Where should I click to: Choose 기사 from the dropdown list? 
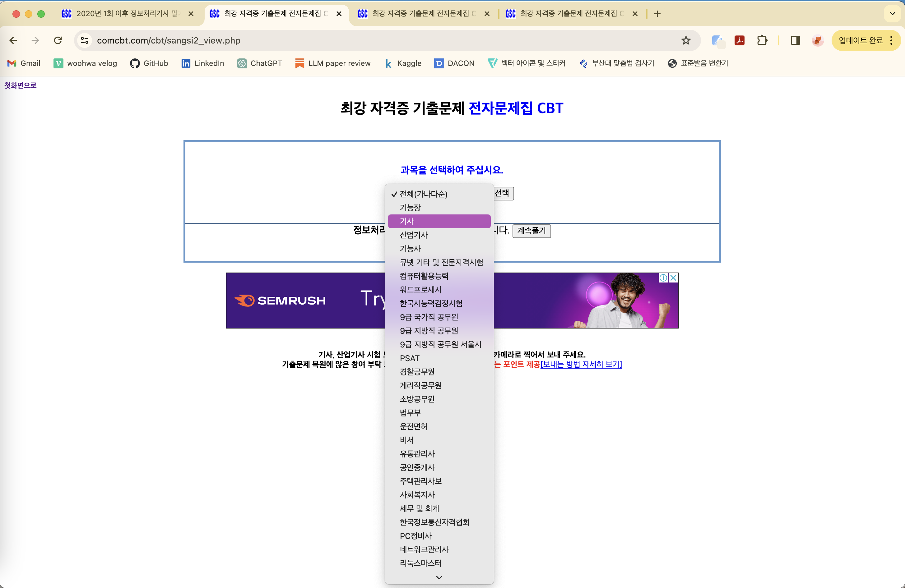point(439,221)
